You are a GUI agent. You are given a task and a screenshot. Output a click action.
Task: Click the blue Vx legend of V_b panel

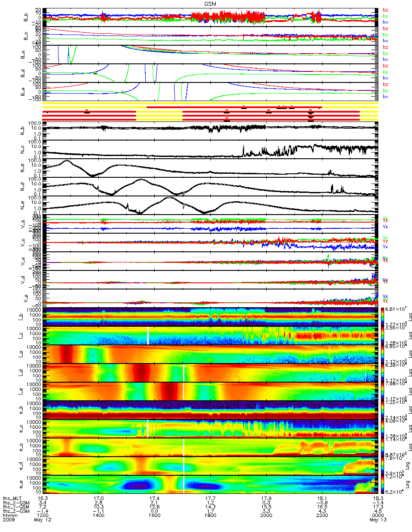pos(385,227)
